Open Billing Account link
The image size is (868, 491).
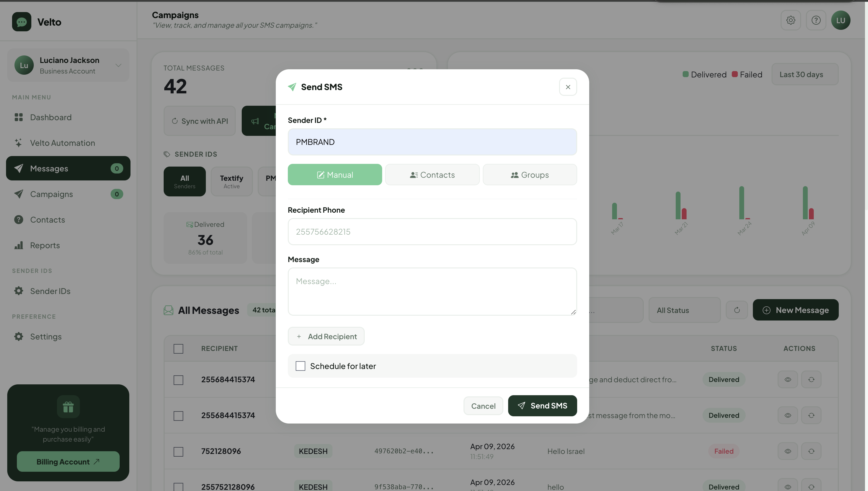68,462
